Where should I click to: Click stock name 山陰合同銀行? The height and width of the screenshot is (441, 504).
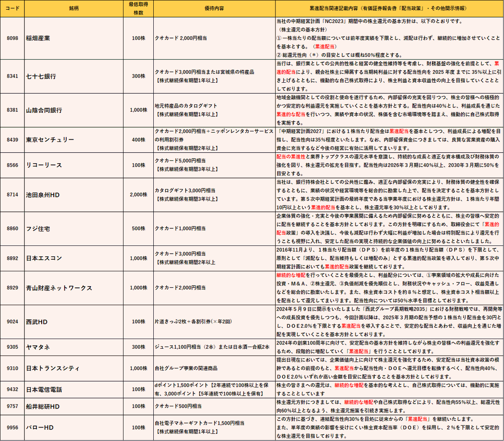[44, 110]
